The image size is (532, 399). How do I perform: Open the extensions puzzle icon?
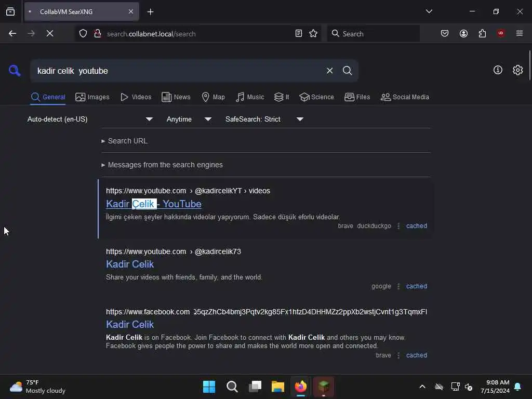tap(482, 33)
